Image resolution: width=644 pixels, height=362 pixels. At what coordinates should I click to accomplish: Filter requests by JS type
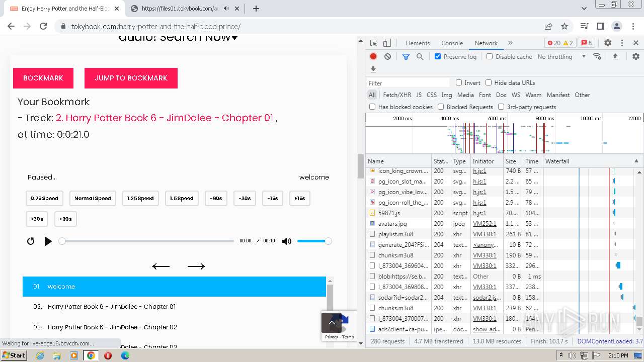click(x=419, y=95)
